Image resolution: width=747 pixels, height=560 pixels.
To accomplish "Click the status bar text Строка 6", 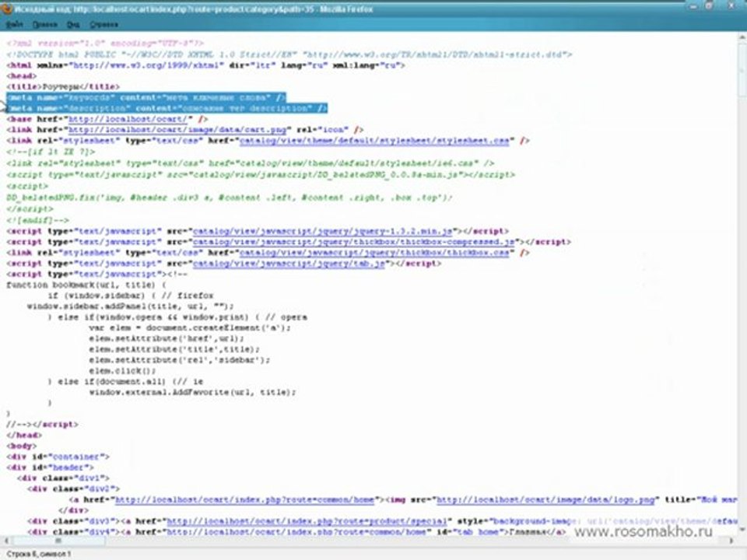I will [38, 555].
